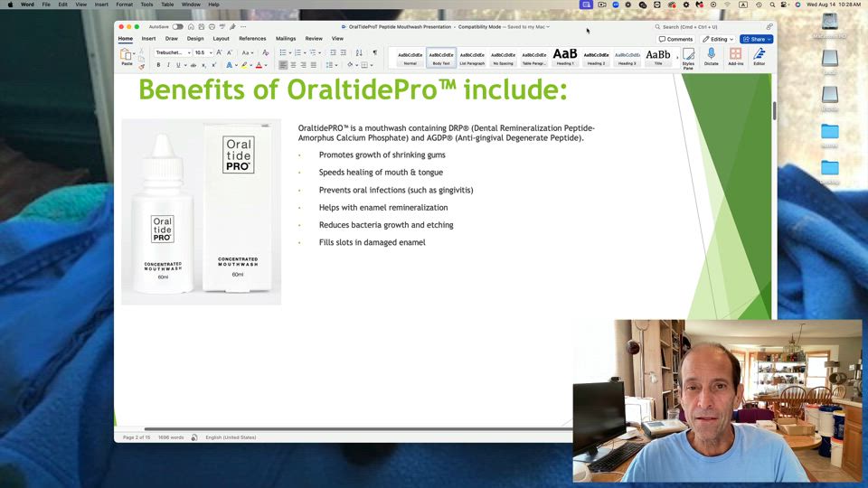This screenshot has width=868, height=488.
Task: Open the References ribbon tab
Action: (252, 39)
